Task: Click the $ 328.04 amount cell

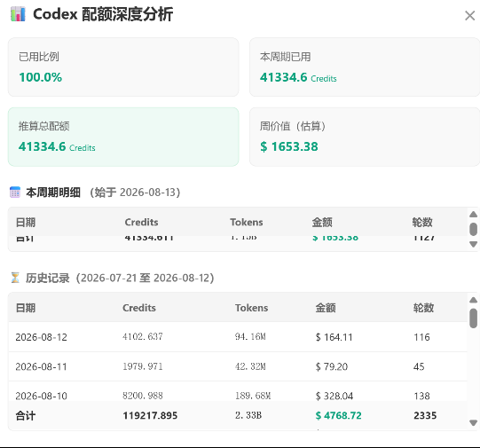Action: (334, 396)
